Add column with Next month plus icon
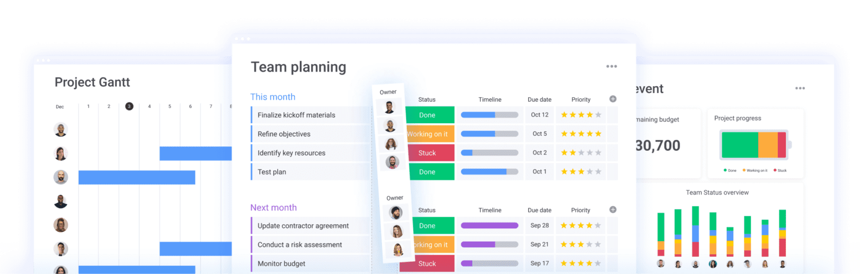The image size is (868, 274). (x=613, y=210)
